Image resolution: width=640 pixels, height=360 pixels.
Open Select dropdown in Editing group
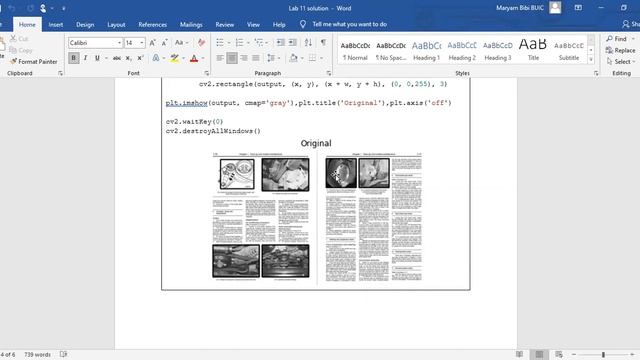[x=621, y=62]
